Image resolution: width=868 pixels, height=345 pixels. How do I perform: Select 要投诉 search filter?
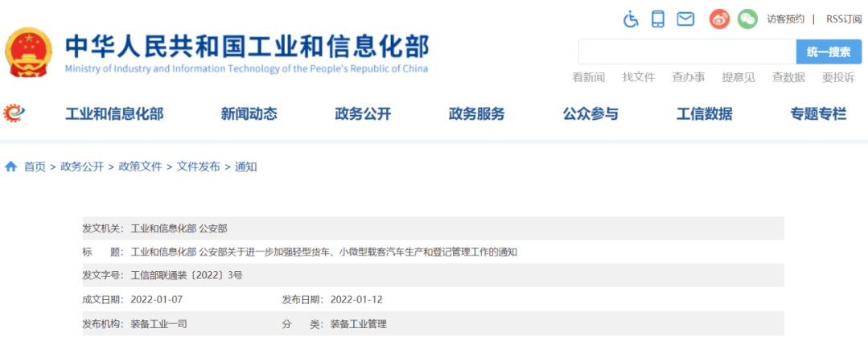click(x=838, y=77)
